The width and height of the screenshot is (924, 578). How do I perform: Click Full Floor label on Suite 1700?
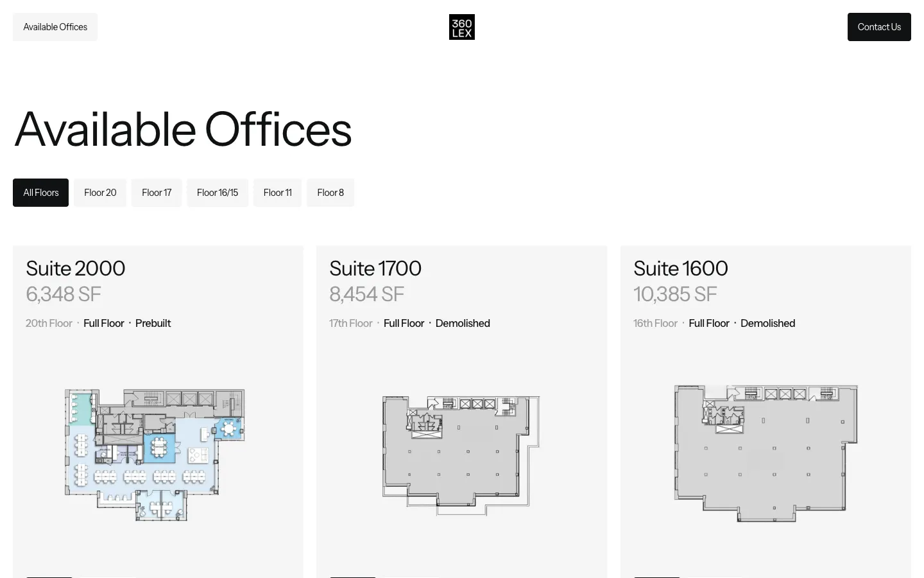coord(404,324)
